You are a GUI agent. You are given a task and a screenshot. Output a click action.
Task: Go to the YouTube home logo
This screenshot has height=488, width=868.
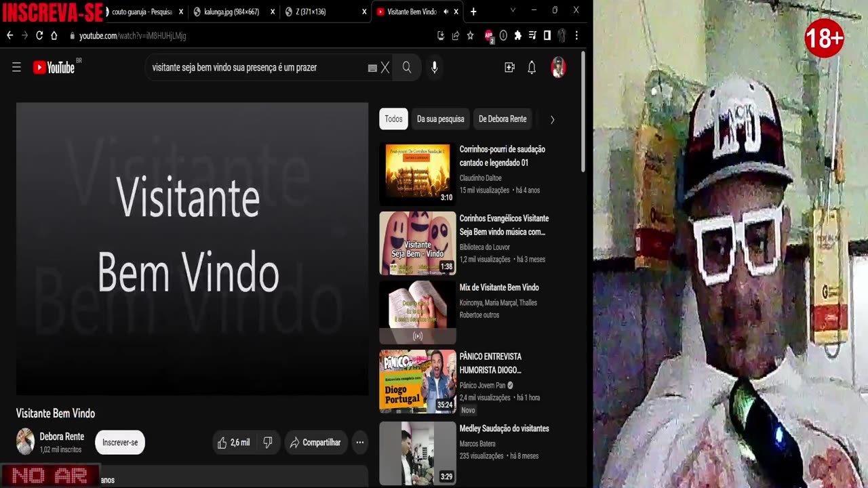tap(54, 67)
